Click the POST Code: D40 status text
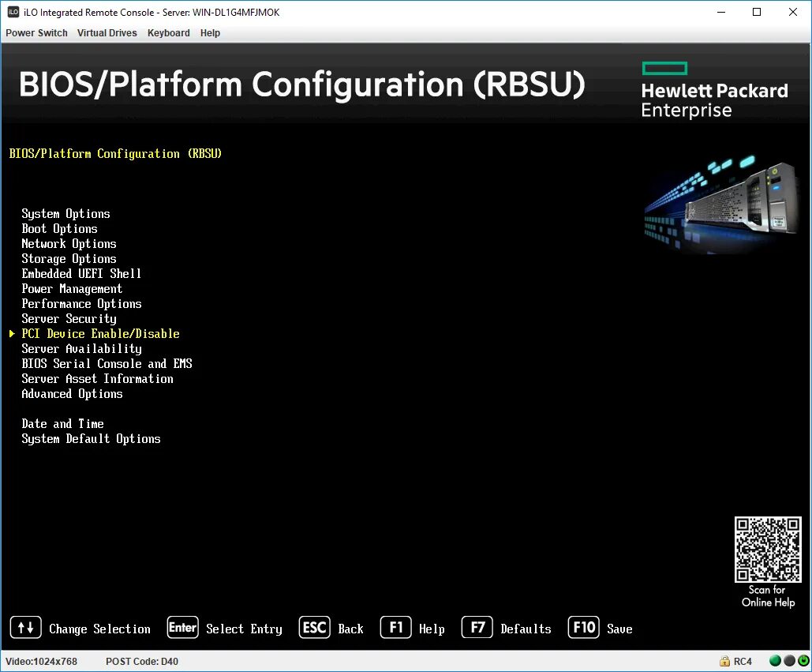The height and width of the screenshot is (672, 812). [x=142, y=661]
